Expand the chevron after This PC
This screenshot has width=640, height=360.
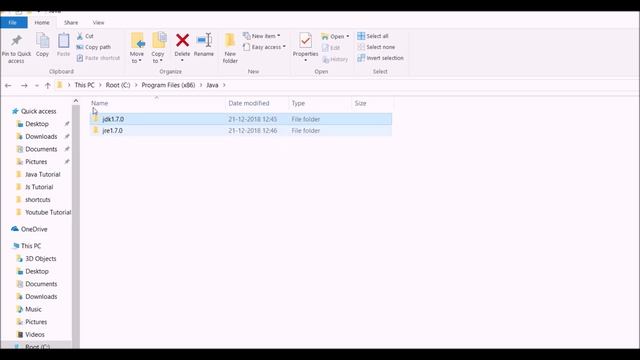pyautogui.click(x=100, y=85)
